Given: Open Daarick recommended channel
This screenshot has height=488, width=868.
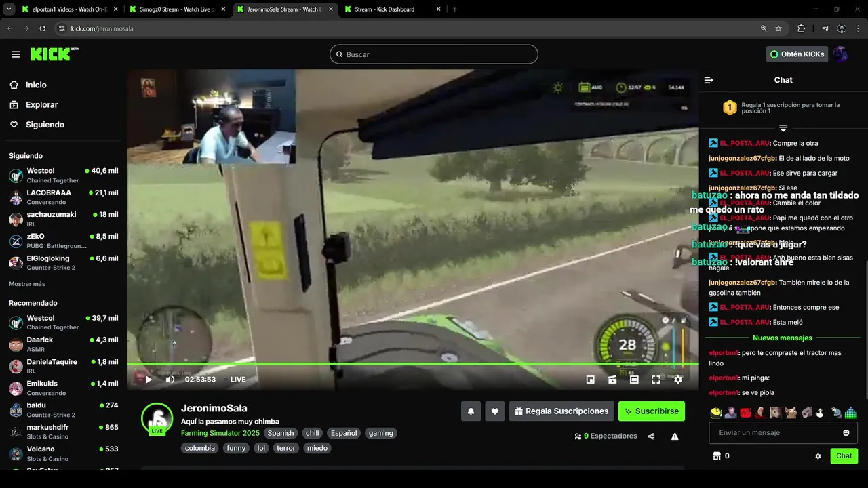Looking at the screenshot, I should pyautogui.click(x=64, y=344).
